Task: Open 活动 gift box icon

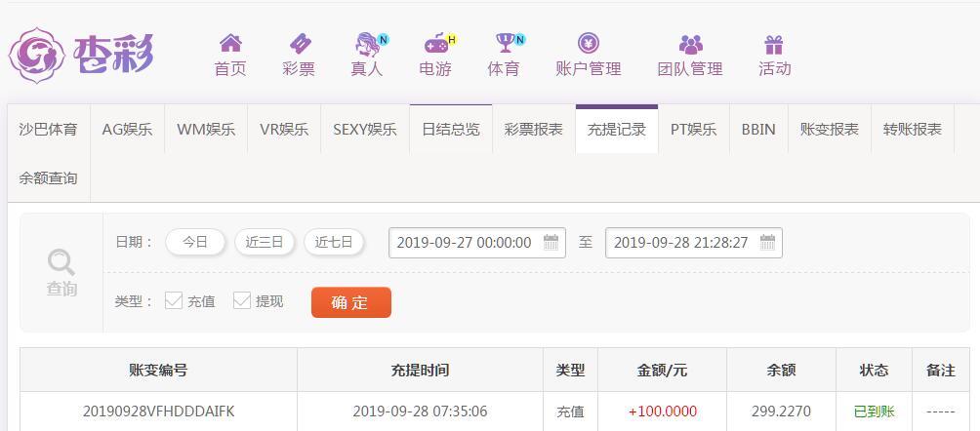Action: [x=774, y=44]
